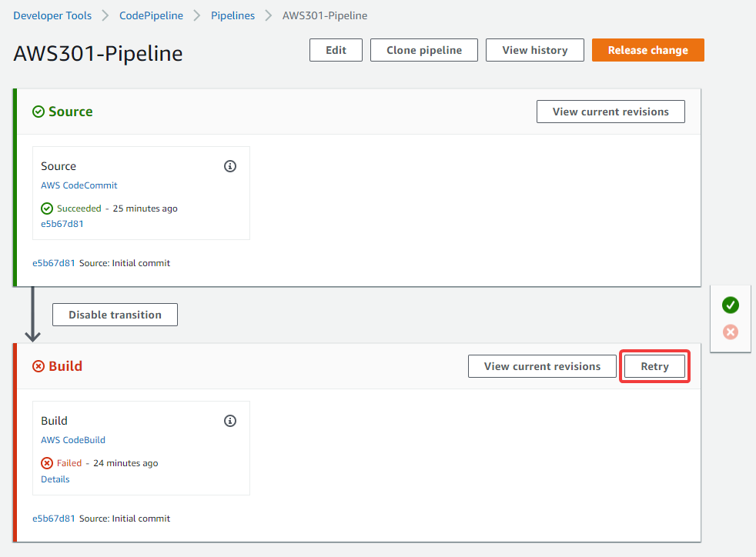Click 'Source: Initial commit' text in Build stage
Image resolution: width=756 pixels, height=557 pixels.
tap(125, 519)
